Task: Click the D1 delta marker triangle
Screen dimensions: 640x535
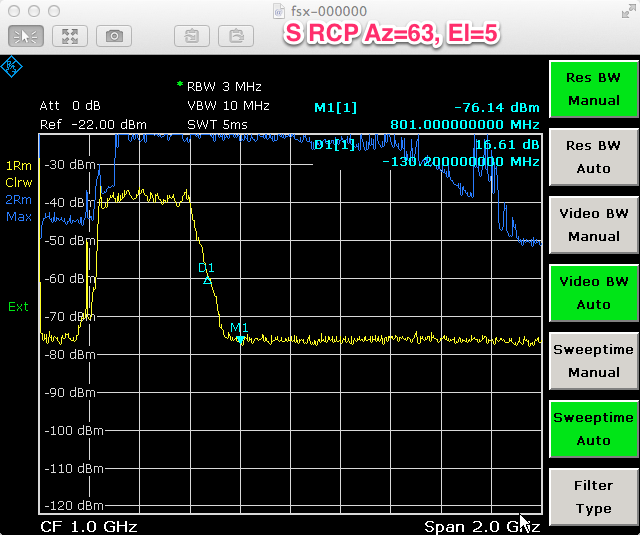Action: (x=207, y=280)
